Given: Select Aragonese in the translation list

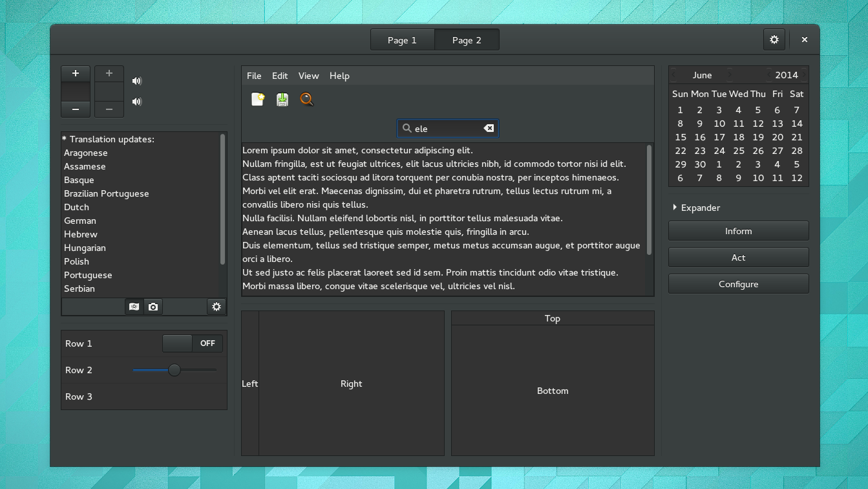Looking at the screenshot, I should point(86,153).
